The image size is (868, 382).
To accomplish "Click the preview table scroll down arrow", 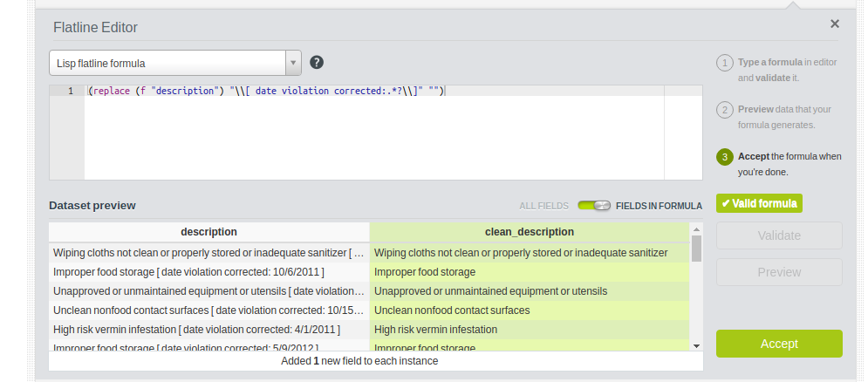I will pyautogui.click(x=696, y=345).
